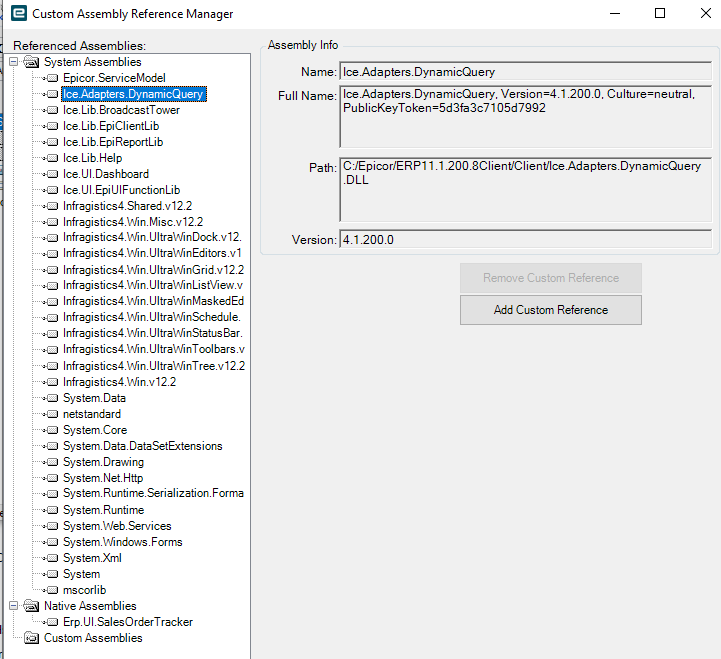Select the Ice.Lib.EpiClientLib entry

coord(111,126)
